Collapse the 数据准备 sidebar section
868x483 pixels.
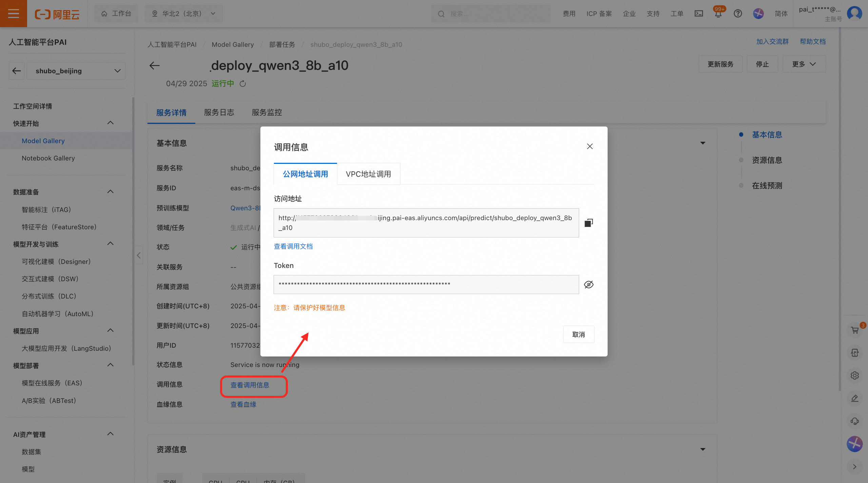[110, 192]
